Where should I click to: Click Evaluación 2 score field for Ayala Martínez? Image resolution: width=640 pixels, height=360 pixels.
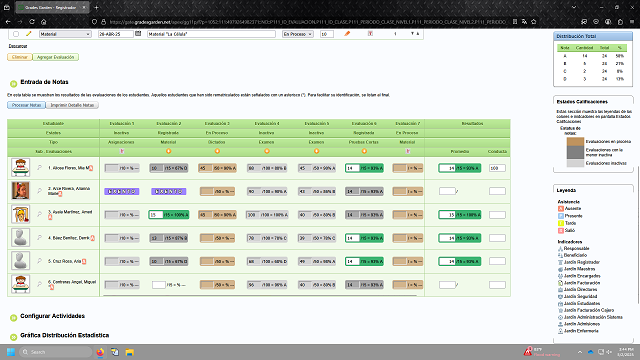pos(156,214)
